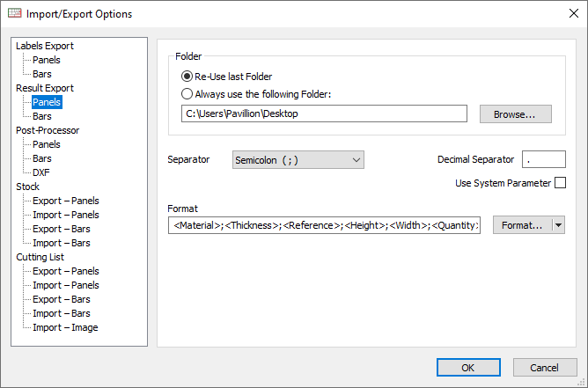Enable Use System Parameter checkbox

560,183
